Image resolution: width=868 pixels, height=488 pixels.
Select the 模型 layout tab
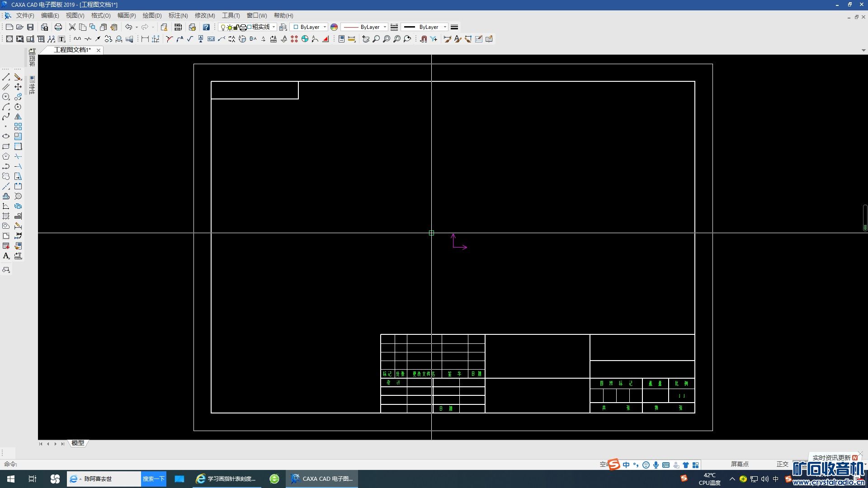[78, 443]
